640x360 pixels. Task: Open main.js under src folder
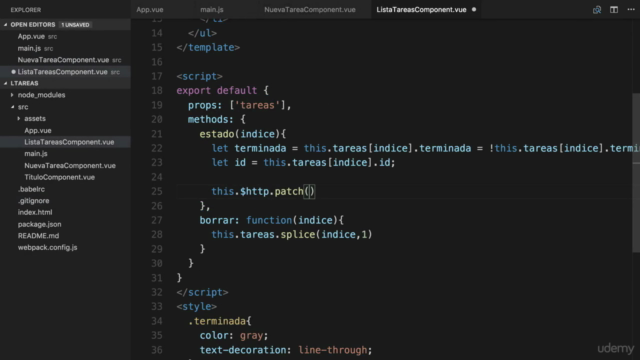pos(36,153)
